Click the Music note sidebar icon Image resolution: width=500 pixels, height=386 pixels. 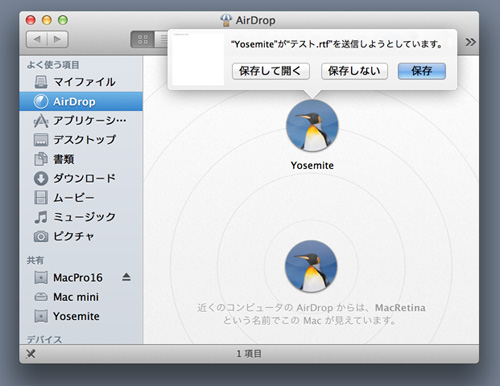(x=41, y=217)
